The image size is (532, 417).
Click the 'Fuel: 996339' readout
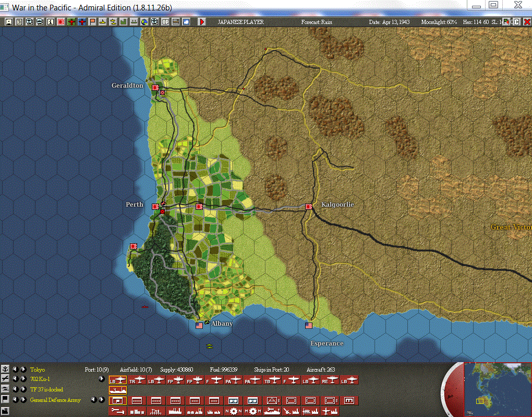(224, 370)
